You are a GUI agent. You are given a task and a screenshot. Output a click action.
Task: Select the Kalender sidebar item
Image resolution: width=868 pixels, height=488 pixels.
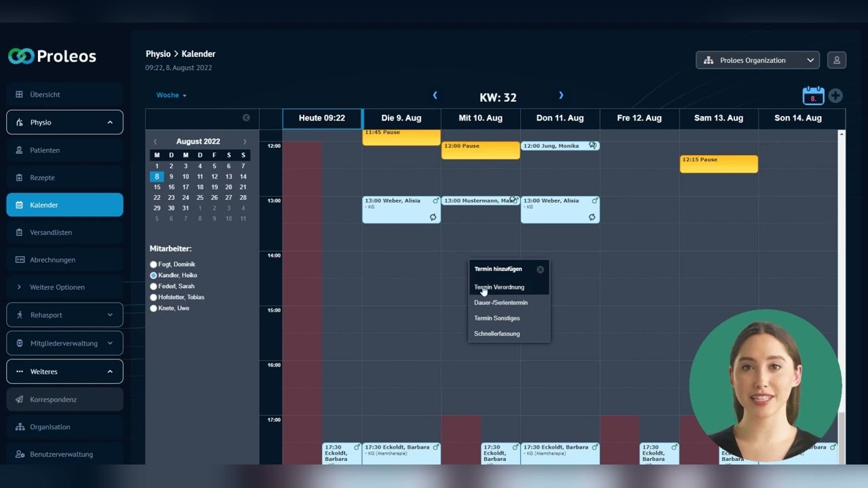coord(65,205)
